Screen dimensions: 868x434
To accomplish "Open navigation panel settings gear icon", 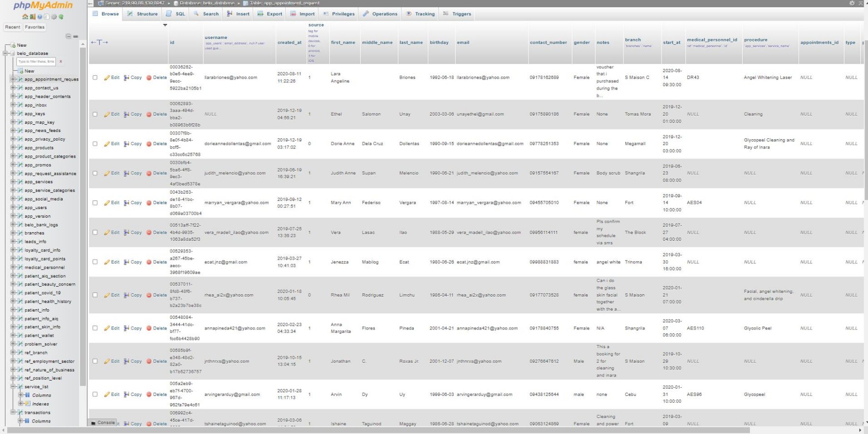I will click(x=54, y=17).
